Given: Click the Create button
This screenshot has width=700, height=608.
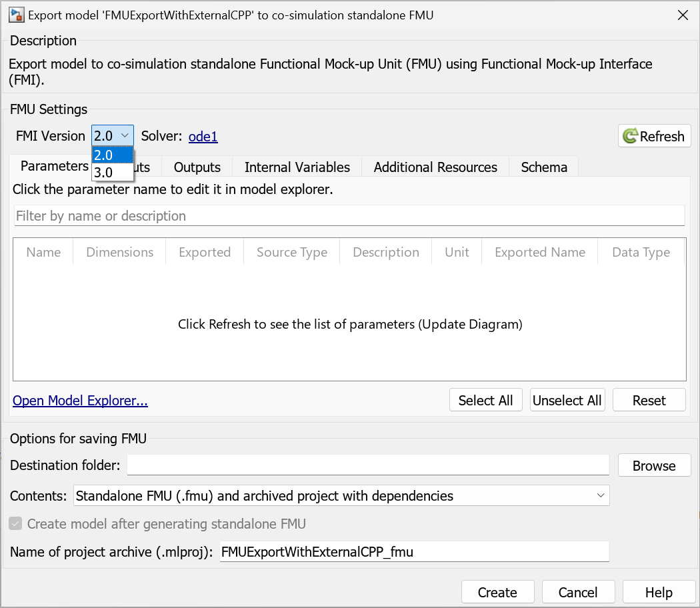Looking at the screenshot, I should pos(497,592).
